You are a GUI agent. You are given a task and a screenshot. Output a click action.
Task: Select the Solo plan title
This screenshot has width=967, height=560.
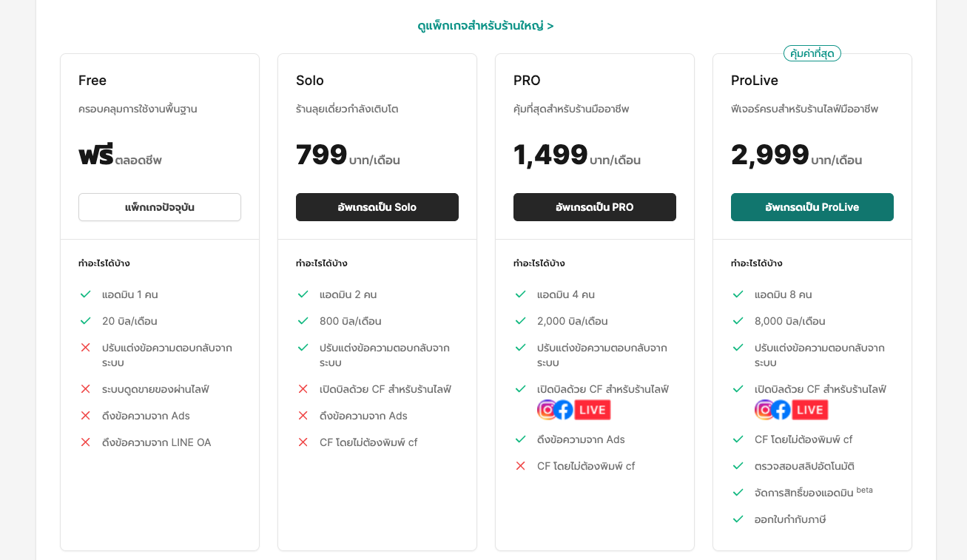tap(310, 81)
